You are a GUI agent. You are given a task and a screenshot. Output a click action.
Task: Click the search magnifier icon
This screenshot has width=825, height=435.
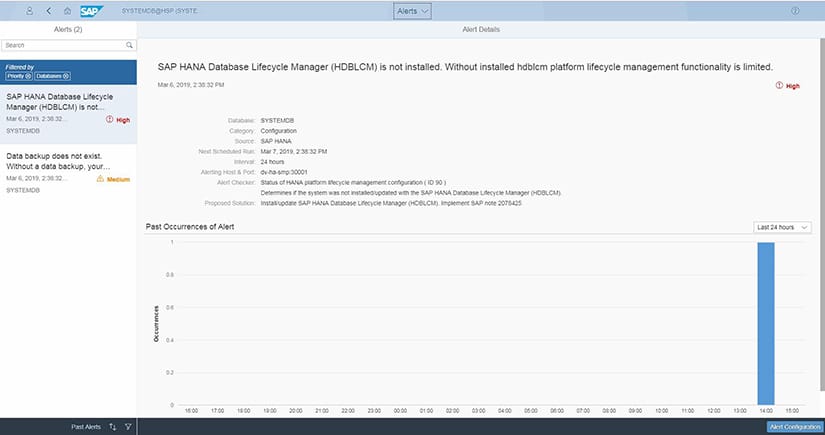129,45
